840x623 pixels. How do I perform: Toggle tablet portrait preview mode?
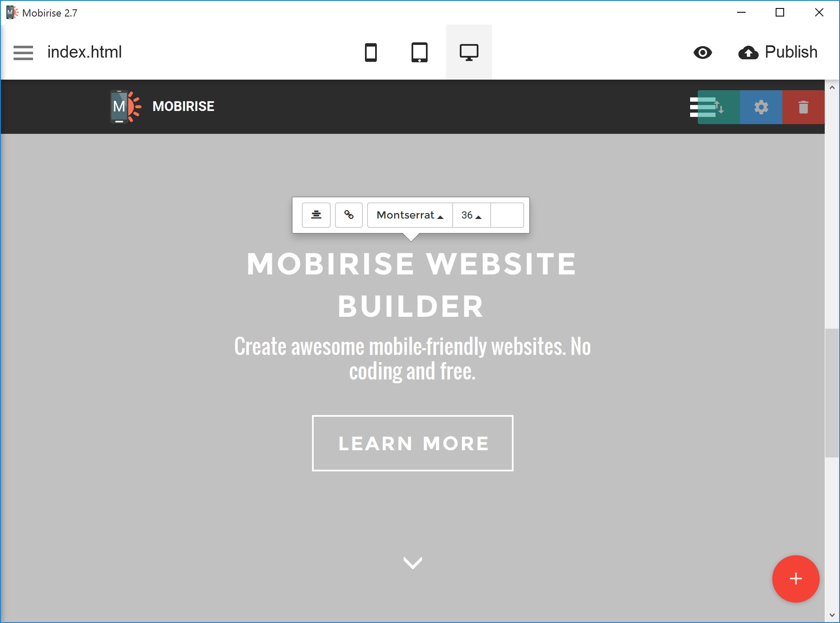coord(419,53)
